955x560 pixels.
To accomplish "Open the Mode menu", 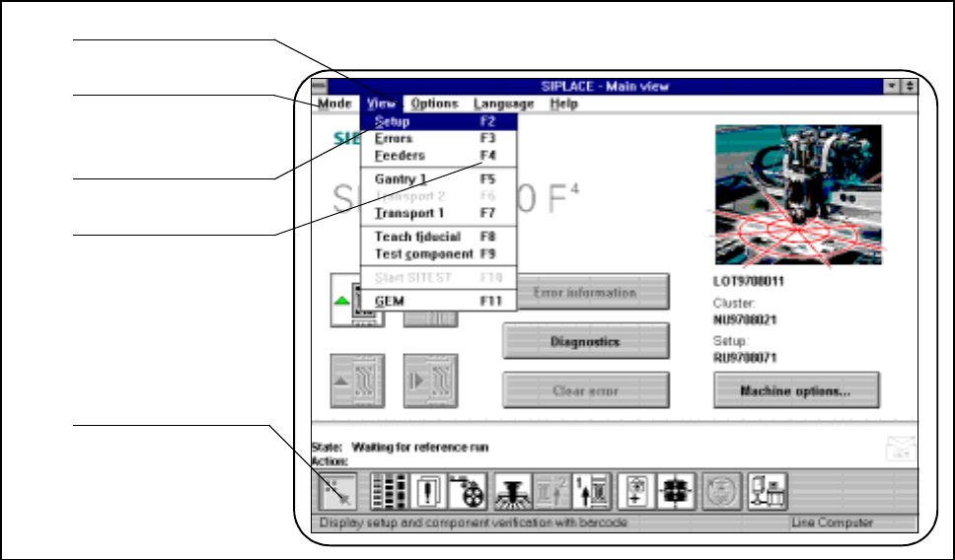I will 335,104.
